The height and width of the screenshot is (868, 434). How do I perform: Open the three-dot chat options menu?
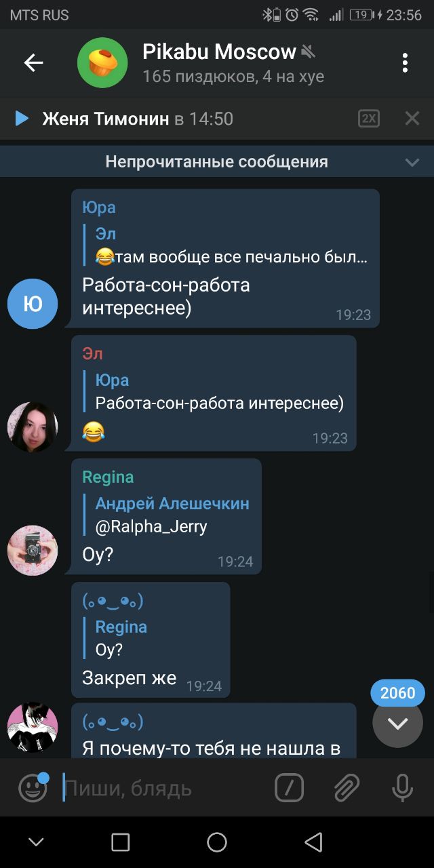[405, 63]
